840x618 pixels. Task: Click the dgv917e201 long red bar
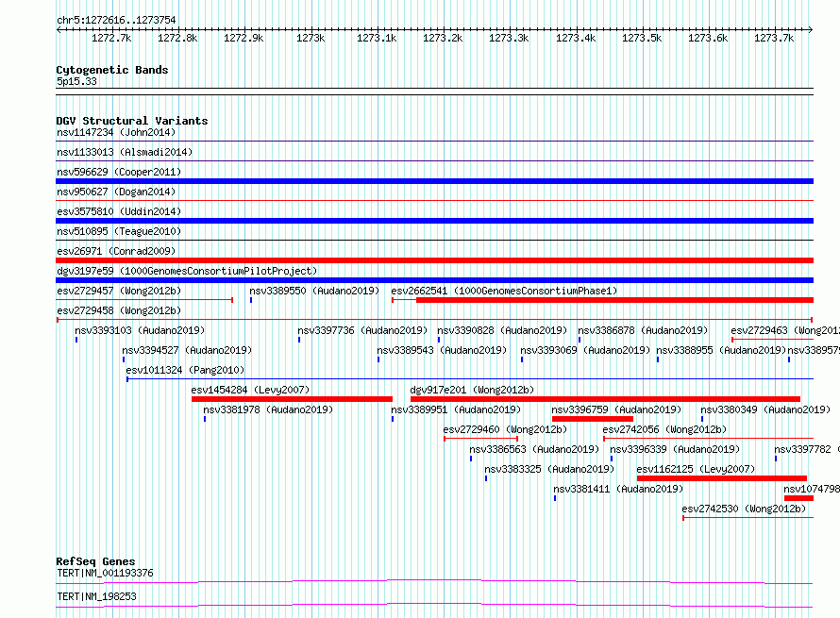point(605,399)
